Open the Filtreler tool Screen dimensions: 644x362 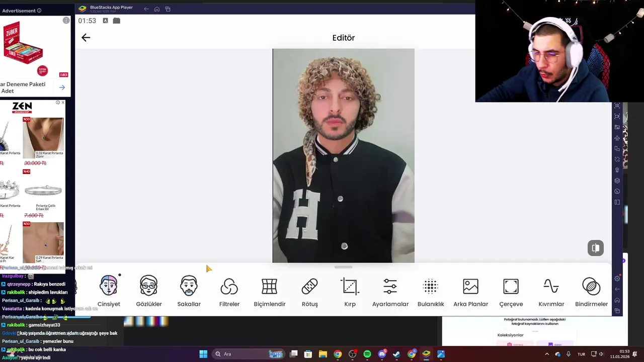pyautogui.click(x=229, y=291)
